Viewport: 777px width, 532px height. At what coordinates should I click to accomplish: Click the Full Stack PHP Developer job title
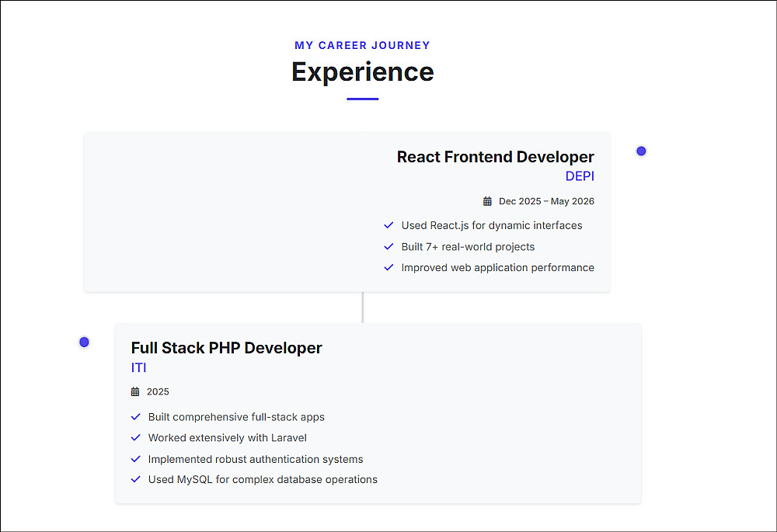tap(226, 348)
